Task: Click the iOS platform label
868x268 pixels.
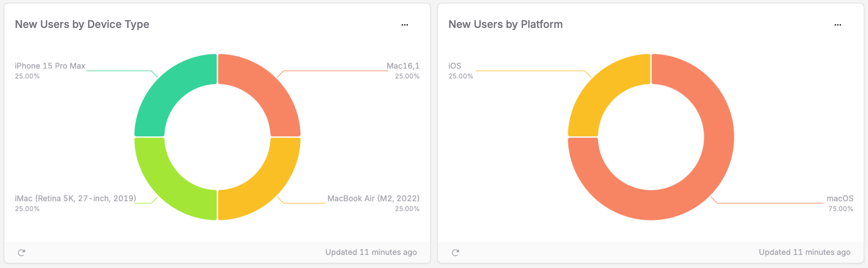Action: 455,66
